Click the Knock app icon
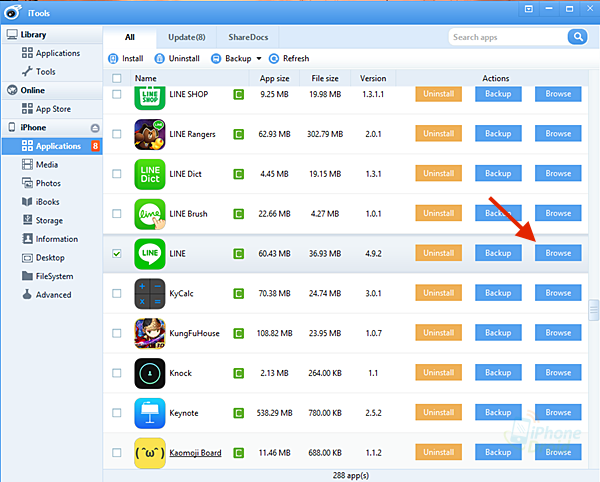This screenshot has width=600, height=482. pos(150,373)
